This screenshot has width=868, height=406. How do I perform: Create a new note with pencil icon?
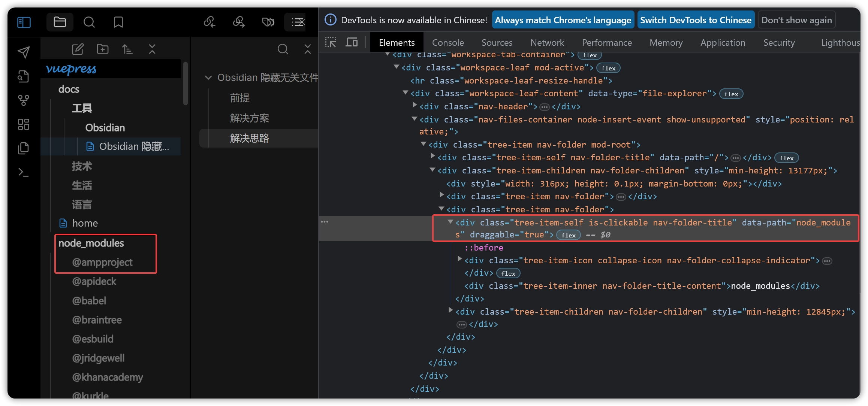point(78,49)
